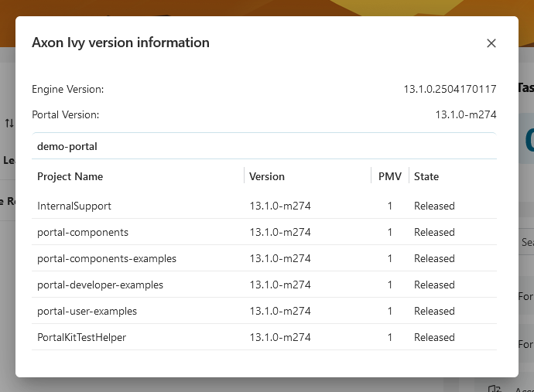Click the PMV column header
Viewport: 534px width, 392px height.
point(390,176)
